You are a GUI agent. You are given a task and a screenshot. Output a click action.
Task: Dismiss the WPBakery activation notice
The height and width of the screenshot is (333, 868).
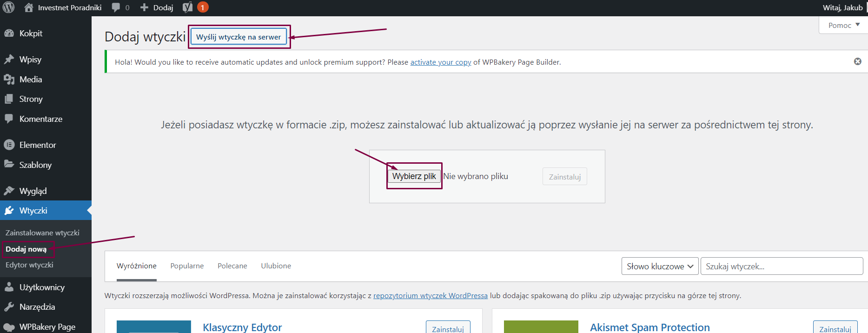click(x=857, y=61)
